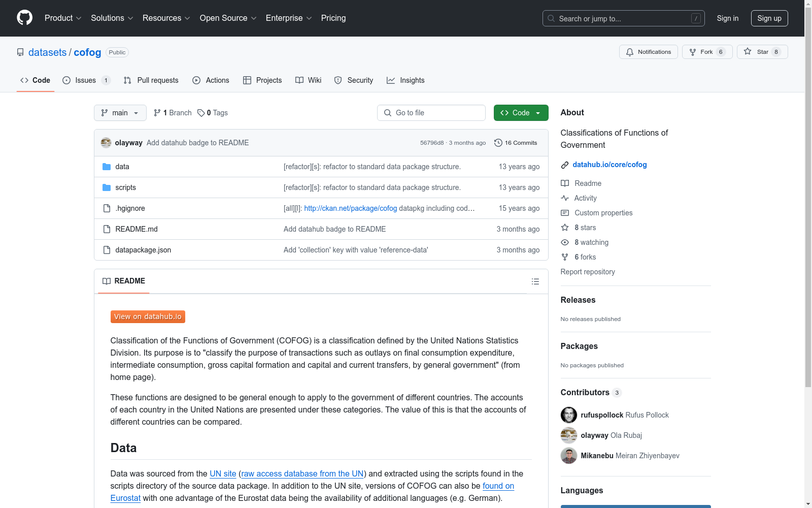Click the Report repository link
812x508 pixels.
click(x=588, y=272)
